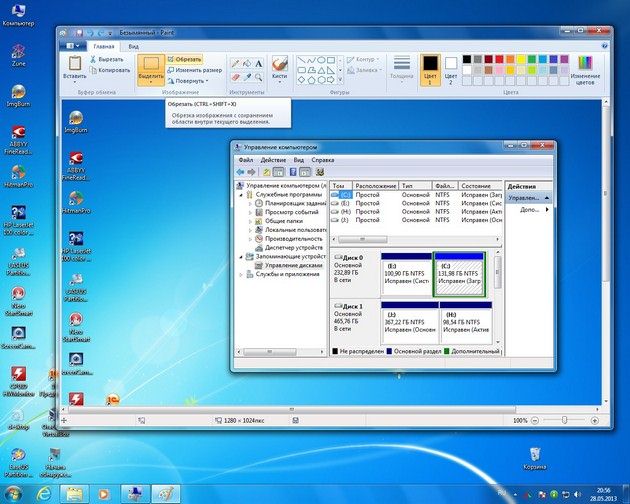This screenshot has height=504, width=630.
Task: Click the Save icon in Paint's title bar
Action: 79,33
